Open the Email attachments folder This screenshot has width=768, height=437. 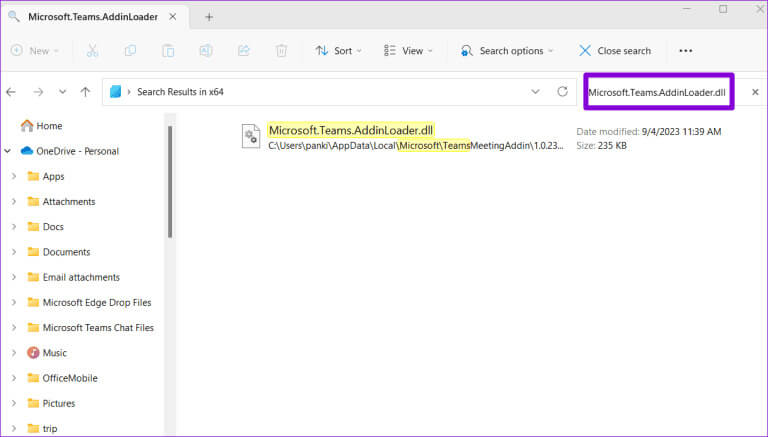pos(73,277)
